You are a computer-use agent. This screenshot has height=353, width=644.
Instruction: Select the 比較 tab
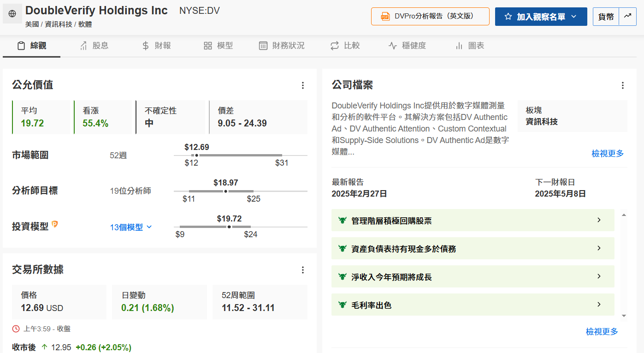tap(345, 46)
